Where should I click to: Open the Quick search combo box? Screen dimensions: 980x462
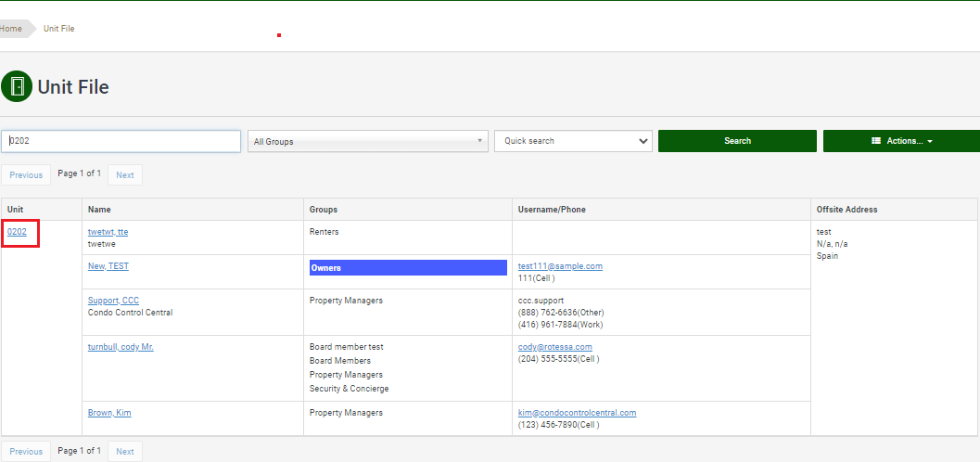(x=573, y=141)
